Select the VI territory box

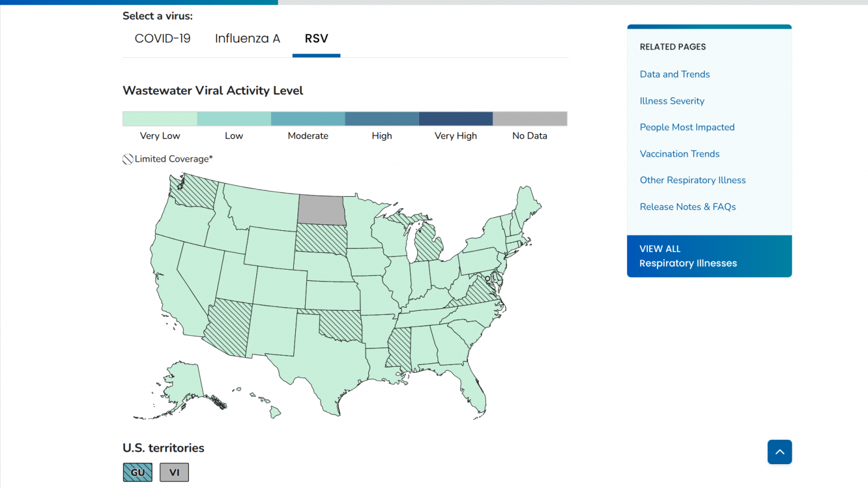174,472
